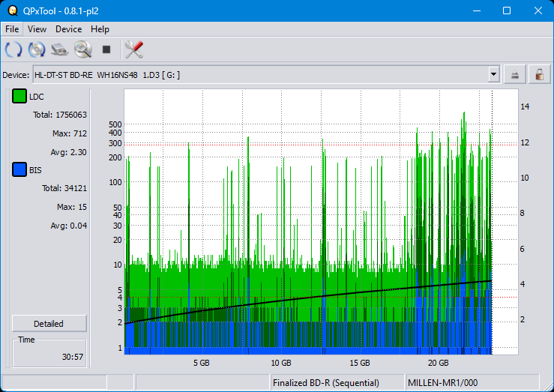Open the Device drive selection dropdown arrow
554x392 pixels.
point(493,74)
